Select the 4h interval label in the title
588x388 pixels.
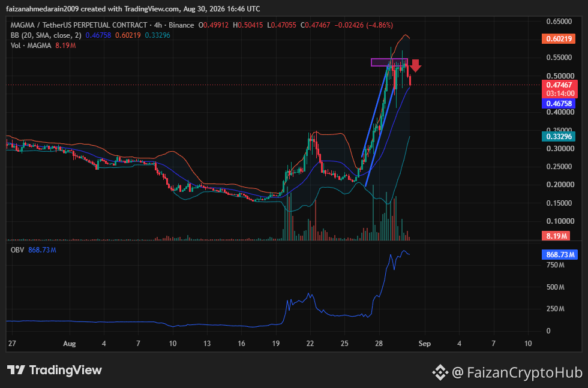coord(158,25)
